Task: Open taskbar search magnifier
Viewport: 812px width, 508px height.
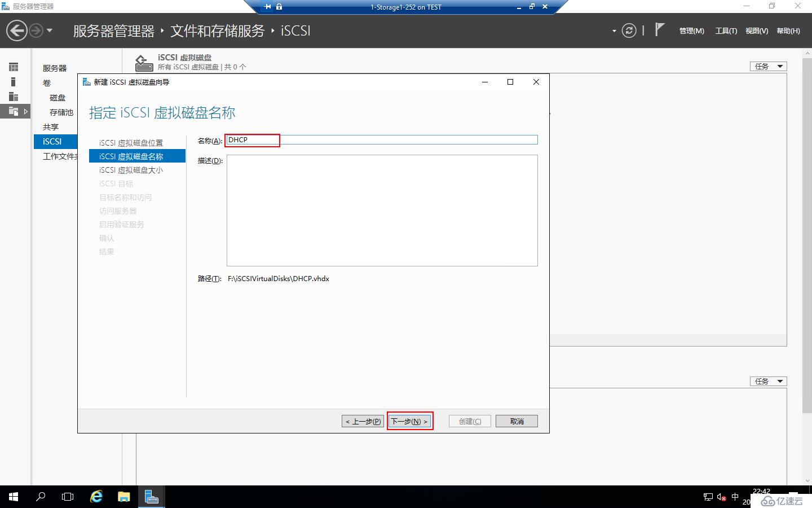Action: click(x=41, y=497)
